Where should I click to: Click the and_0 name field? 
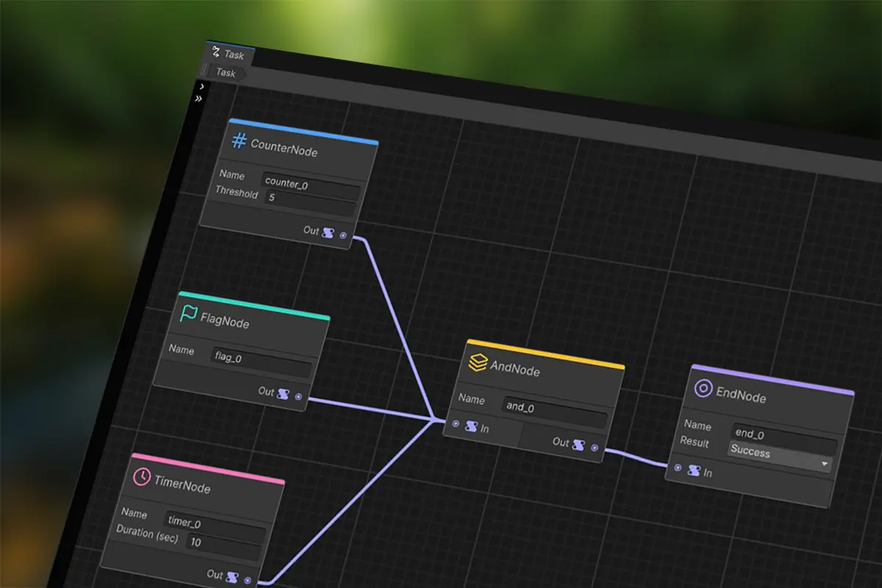click(556, 412)
